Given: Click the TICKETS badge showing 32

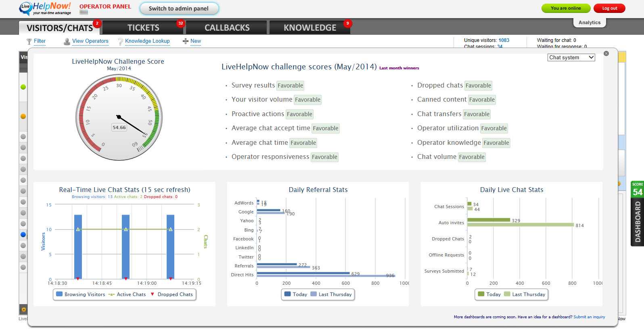Looking at the screenshot, I should coord(180,23).
